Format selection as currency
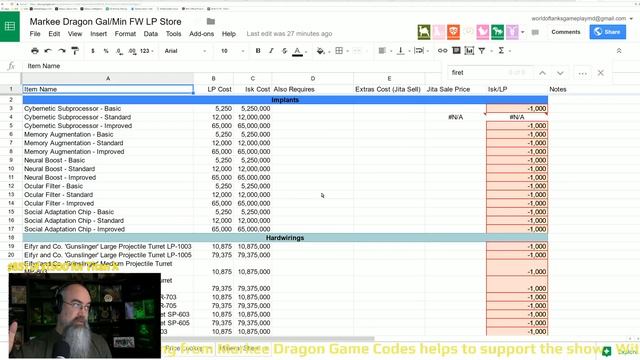This screenshot has width=640, height=360. [93, 51]
